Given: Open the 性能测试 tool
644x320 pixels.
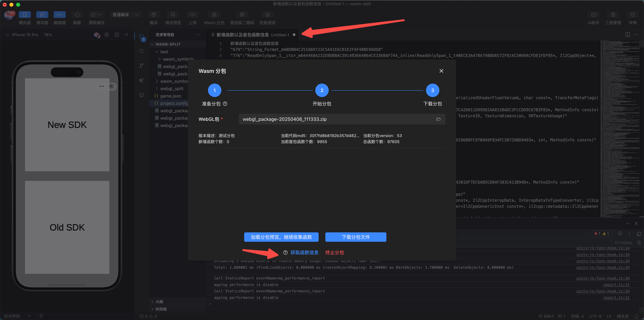Looking at the screenshot, I should click(x=267, y=15).
